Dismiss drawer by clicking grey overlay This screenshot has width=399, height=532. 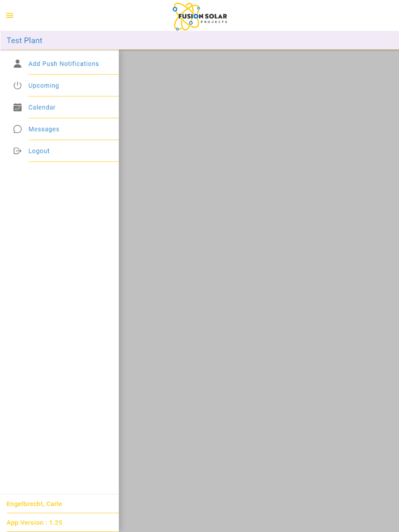(x=259, y=291)
